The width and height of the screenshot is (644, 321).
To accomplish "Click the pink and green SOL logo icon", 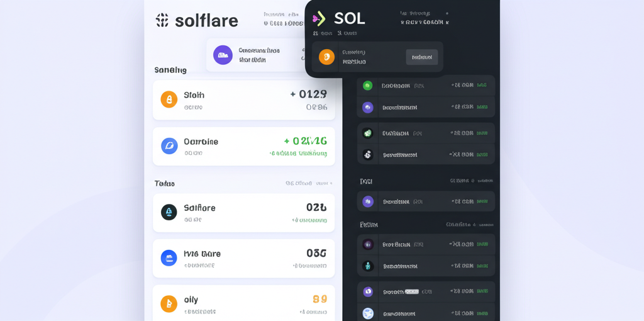I will (x=319, y=18).
